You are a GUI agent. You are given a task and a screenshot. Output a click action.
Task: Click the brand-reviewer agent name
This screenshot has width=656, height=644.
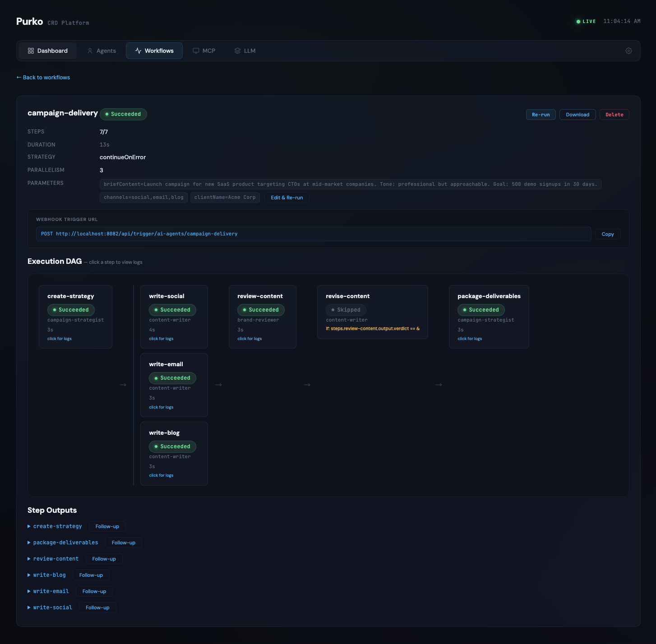tap(258, 320)
